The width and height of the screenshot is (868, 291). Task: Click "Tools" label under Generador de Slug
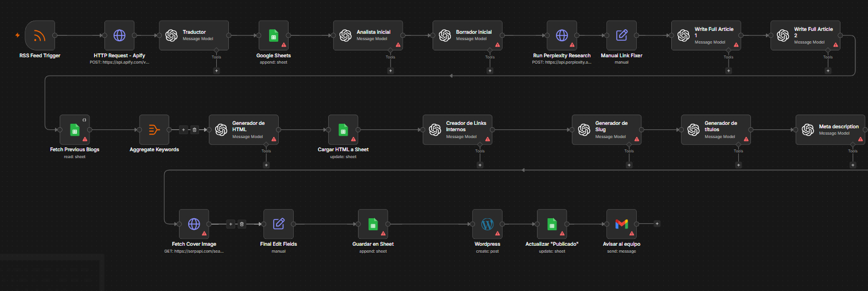click(x=629, y=151)
